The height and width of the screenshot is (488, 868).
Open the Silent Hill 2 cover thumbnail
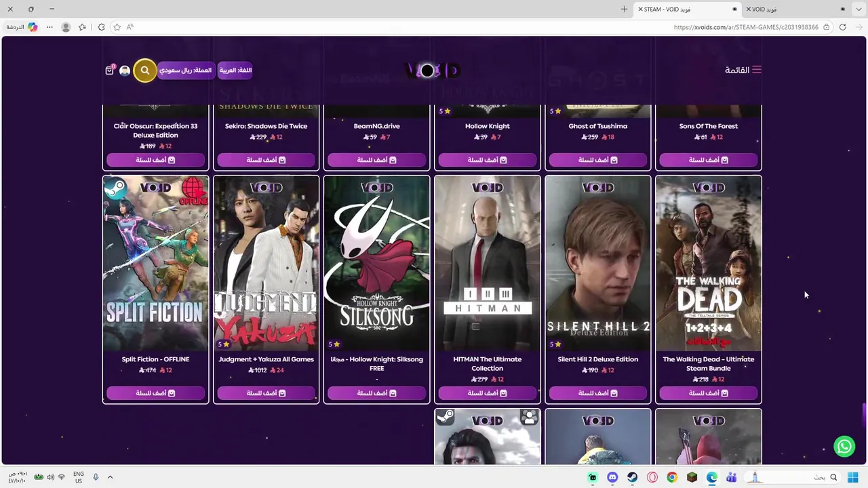pos(598,264)
